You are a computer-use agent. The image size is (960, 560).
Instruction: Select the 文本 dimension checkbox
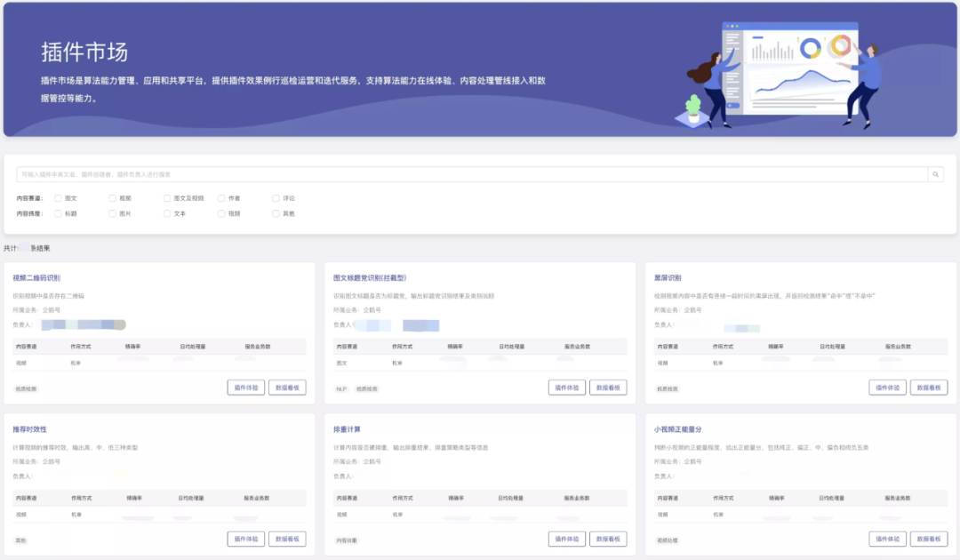pyautogui.click(x=166, y=213)
